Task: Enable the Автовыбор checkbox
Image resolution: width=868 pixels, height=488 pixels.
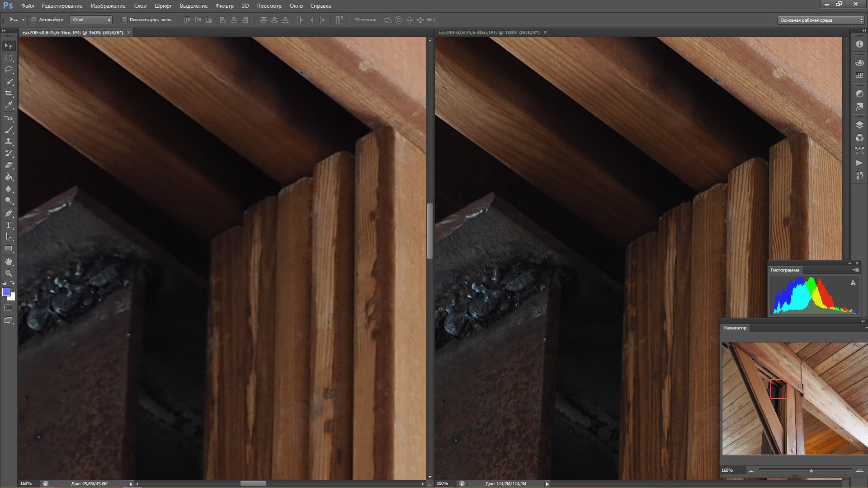Action: [x=34, y=20]
